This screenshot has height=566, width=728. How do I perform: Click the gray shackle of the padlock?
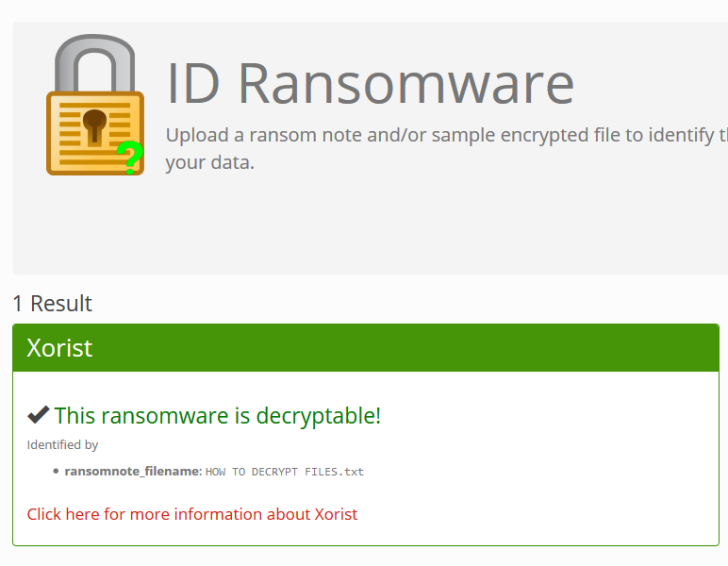[x=94, y=62]
